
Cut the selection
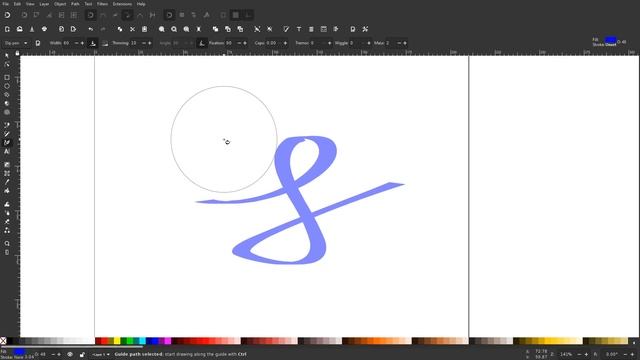pos(132,29)
